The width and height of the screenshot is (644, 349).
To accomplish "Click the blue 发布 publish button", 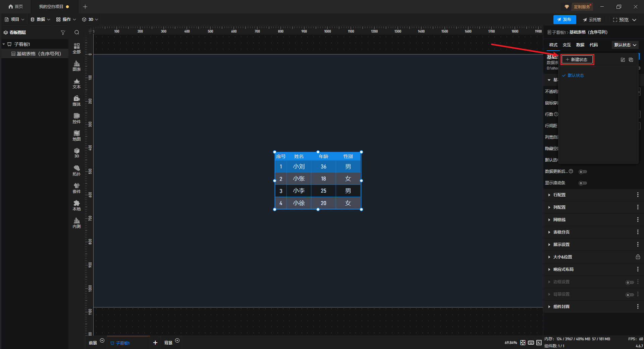I will (565, 19).
